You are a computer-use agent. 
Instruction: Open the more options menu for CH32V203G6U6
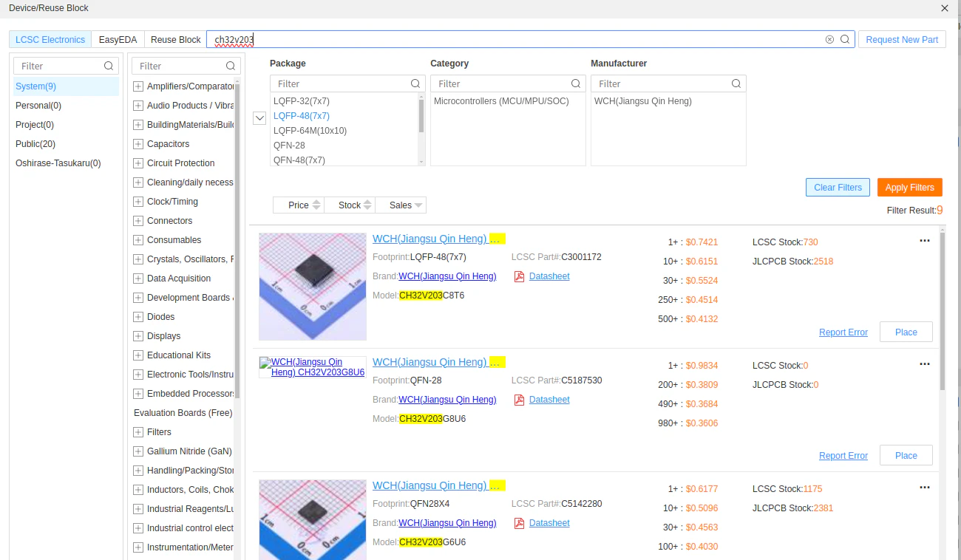click(925, 488)
